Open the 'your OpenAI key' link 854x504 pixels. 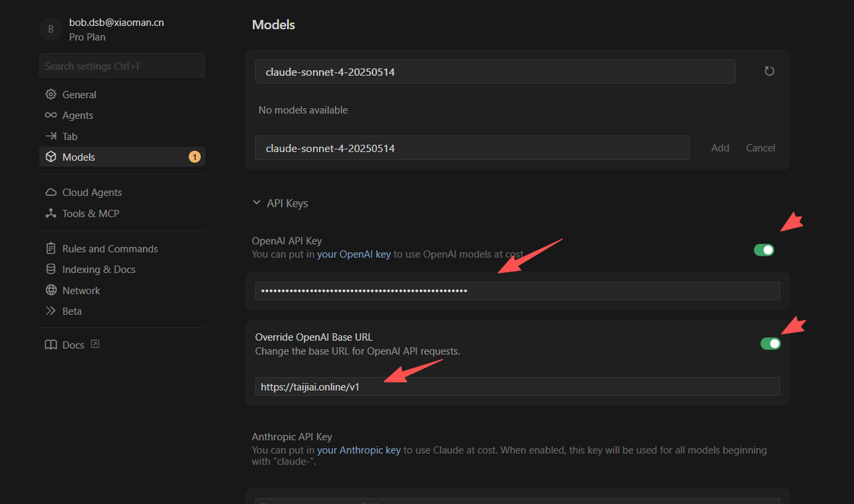354,254
